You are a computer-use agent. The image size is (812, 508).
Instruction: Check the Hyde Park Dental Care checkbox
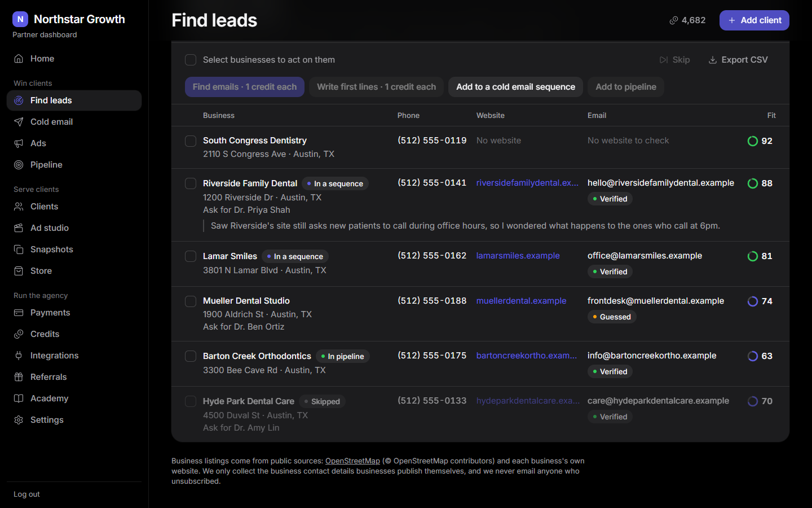pos(191,401)
